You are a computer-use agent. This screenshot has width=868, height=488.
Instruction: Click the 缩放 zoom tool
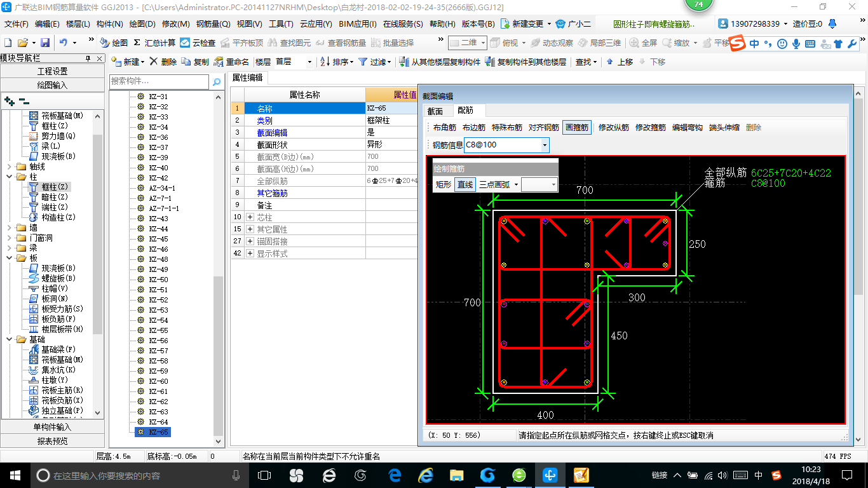676,43
